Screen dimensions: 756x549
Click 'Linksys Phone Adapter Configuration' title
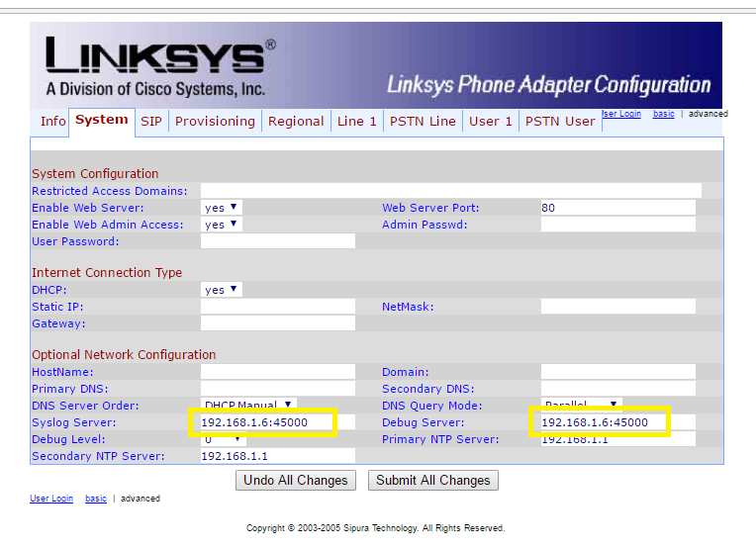[549, 85]
